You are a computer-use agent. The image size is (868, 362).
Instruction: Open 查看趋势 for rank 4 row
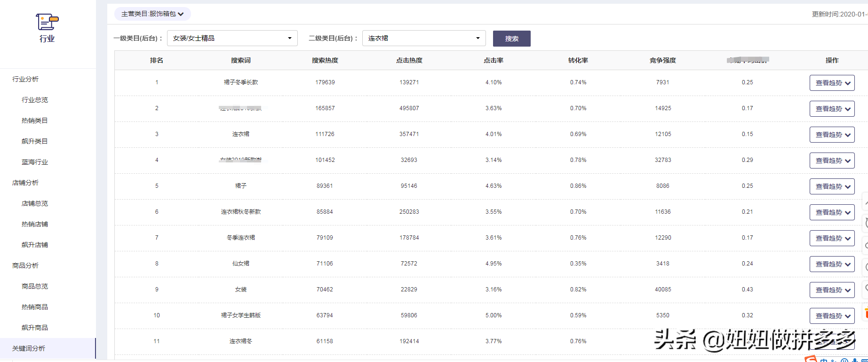pos(832,161)
